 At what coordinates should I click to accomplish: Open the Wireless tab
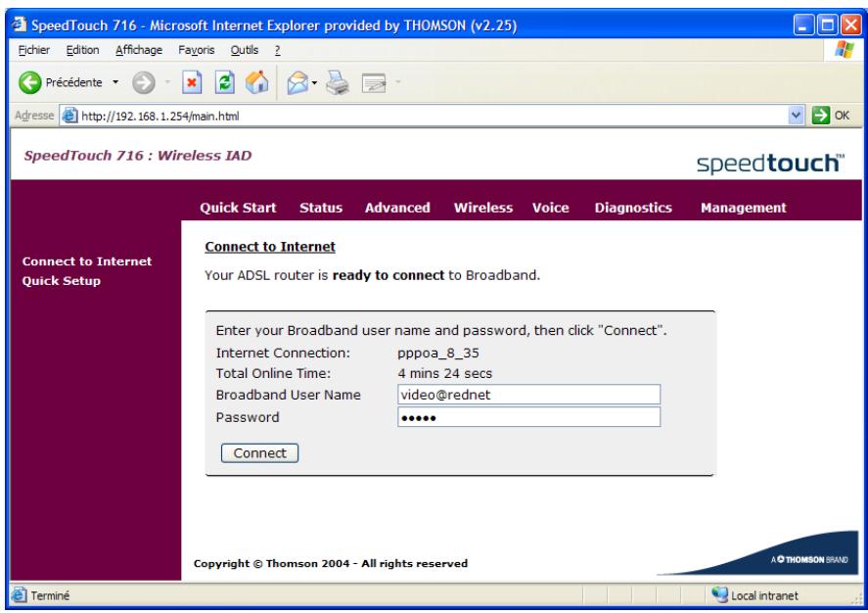point(483,208)
